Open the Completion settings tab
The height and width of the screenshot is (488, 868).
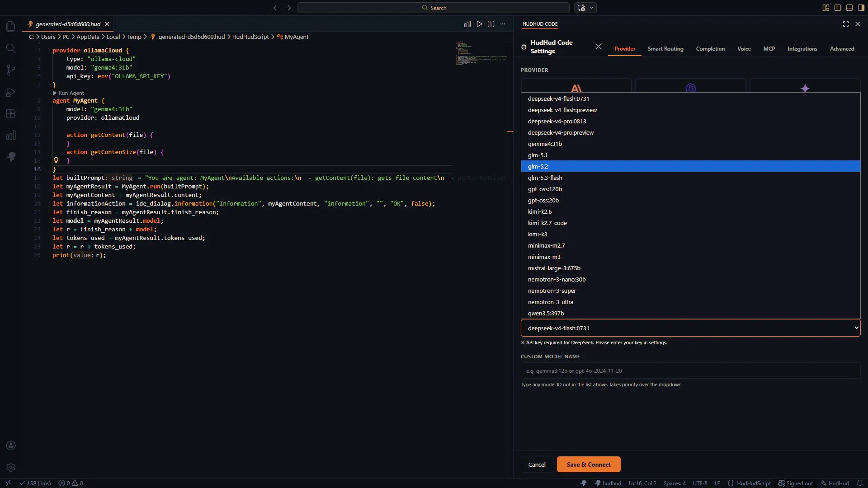point(710,48)
